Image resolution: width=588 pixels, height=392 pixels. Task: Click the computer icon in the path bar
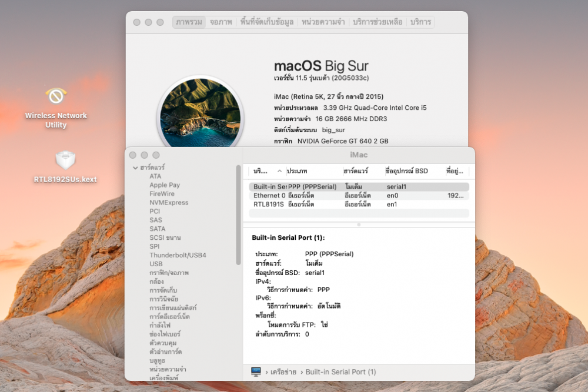[256, 372]
